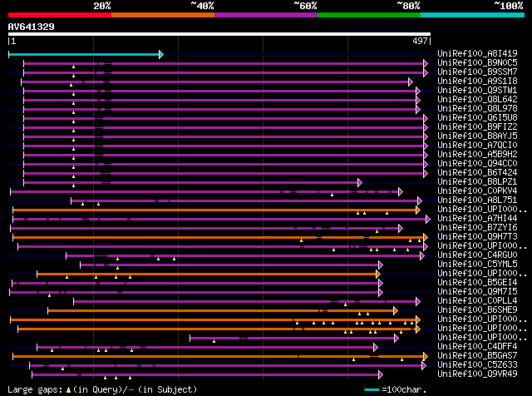Viewport: 532px width, 396px height.
Task: Click hit UniRef100_B6SHE9
Action: pyautogui.click(x=477, y=310)
